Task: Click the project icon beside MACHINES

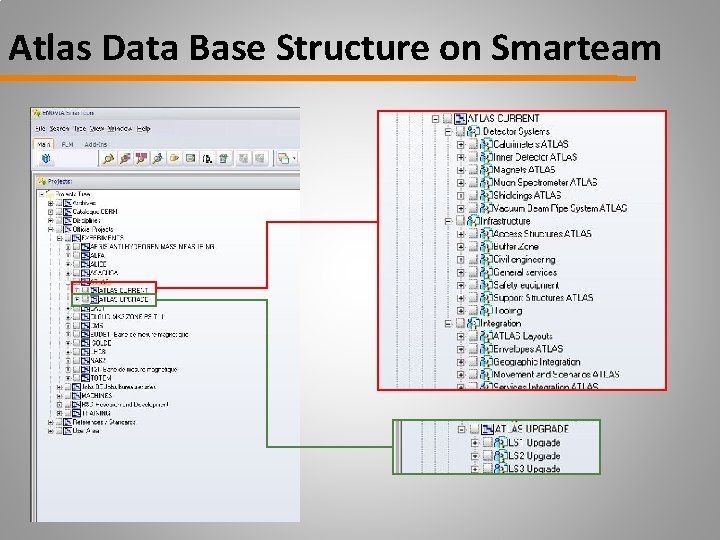Action: (x=76, y=395)
